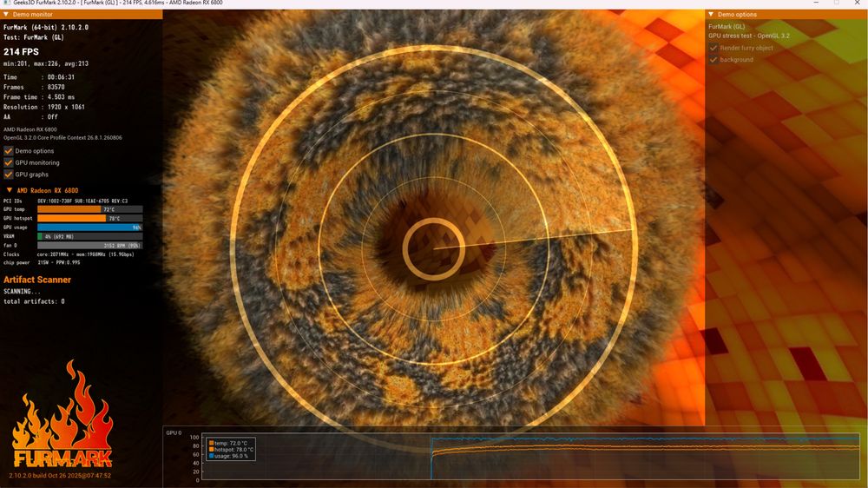868x488 pixels.
Task: Click the FurMark (GL) label in Demo options
Action: click(x=727, y=26)
